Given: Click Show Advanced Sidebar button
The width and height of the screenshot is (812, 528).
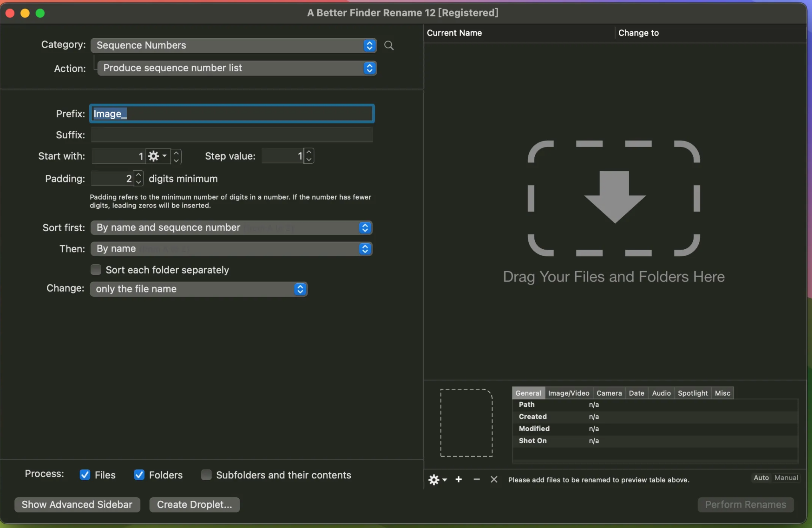Looking at the screenshot, I should click(x=77, y=504).
